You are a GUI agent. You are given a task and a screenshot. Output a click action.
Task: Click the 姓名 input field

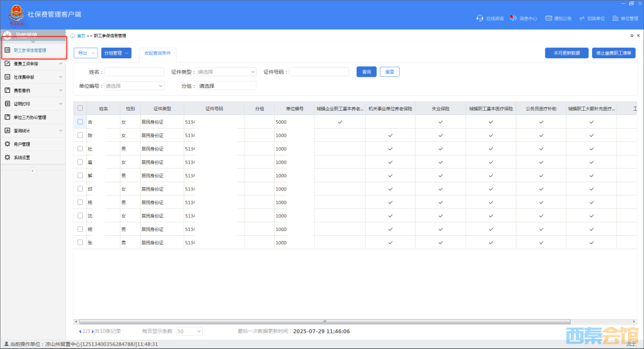(134, 72)
